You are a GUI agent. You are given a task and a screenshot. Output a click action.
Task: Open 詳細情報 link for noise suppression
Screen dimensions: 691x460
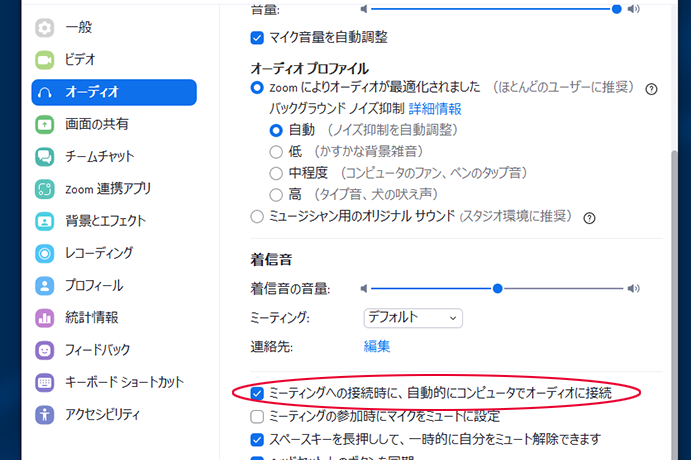tap(435, 109)
